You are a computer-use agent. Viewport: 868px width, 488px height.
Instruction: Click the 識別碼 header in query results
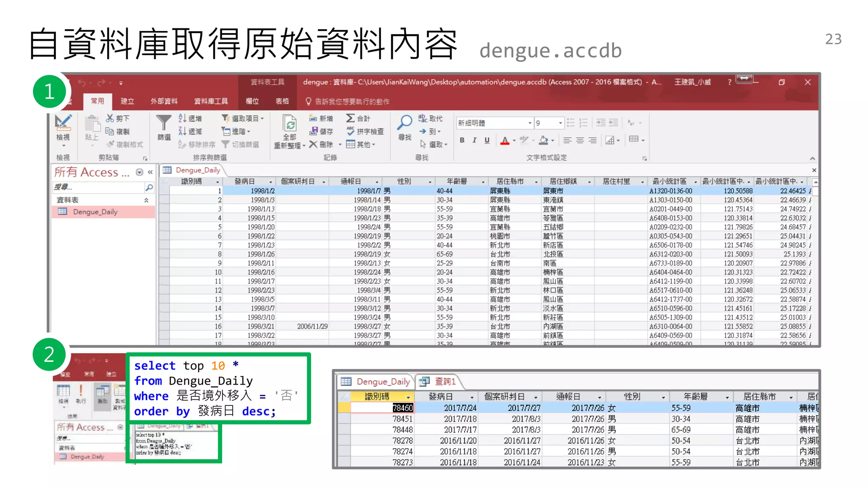tap(382, 396)
